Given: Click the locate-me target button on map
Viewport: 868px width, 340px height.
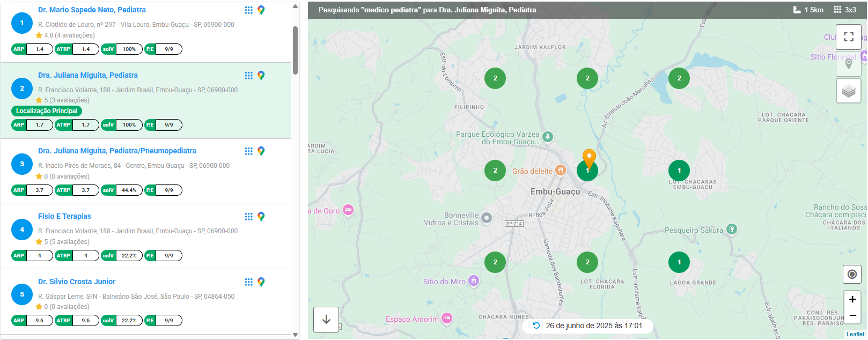Looking at the screenshot, I should pyautogui.click(x=852, y=275).
